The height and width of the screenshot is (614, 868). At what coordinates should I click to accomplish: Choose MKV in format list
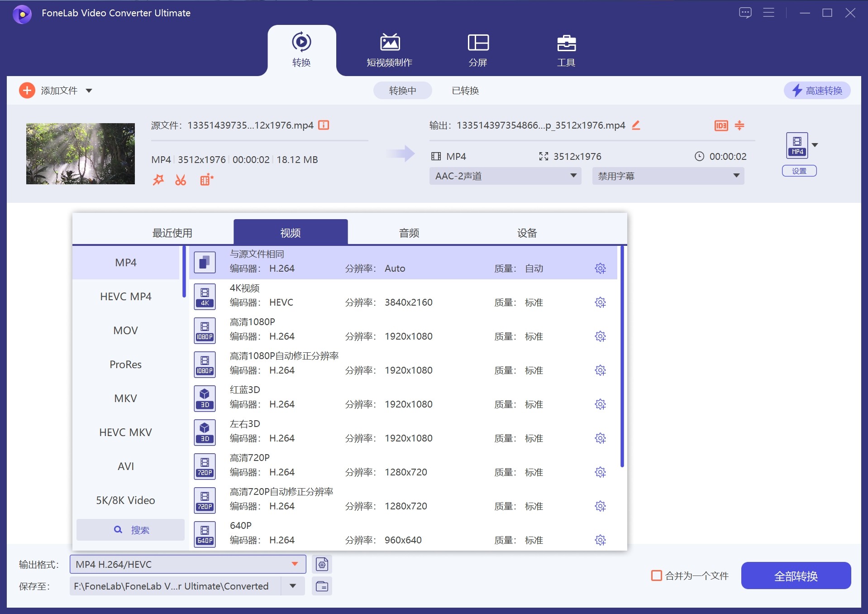click(126, 398)
